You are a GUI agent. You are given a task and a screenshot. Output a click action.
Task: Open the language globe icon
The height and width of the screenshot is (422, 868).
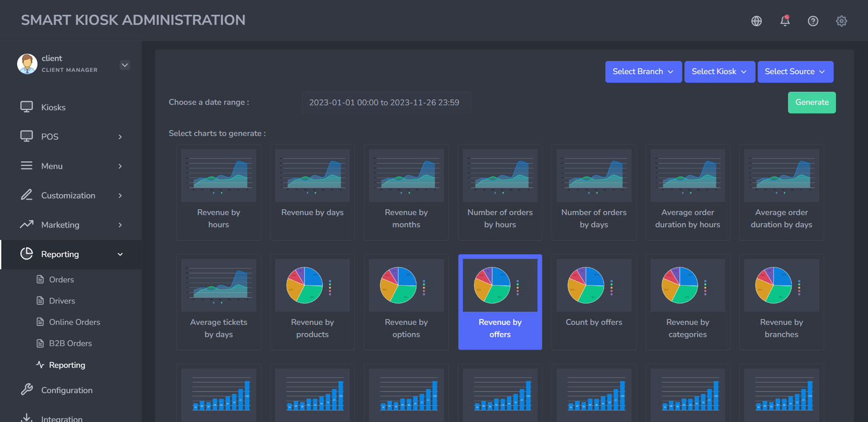coord(757,21)
